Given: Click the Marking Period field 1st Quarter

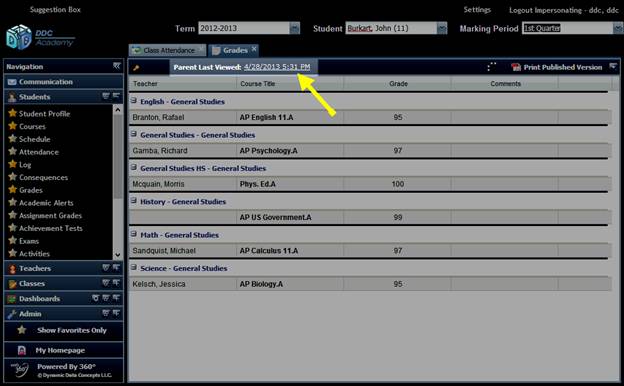Looking at the screenshot, I should pos(568,28).
